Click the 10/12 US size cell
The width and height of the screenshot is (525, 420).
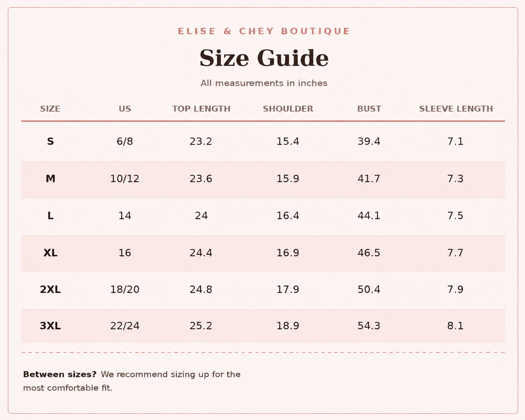tap(125, 179)
